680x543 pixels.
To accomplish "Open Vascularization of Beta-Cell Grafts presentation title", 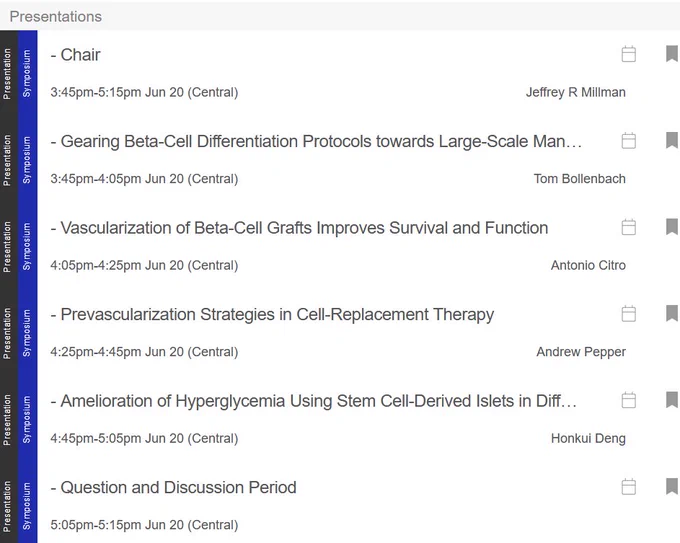I will (x=299, y=228).
